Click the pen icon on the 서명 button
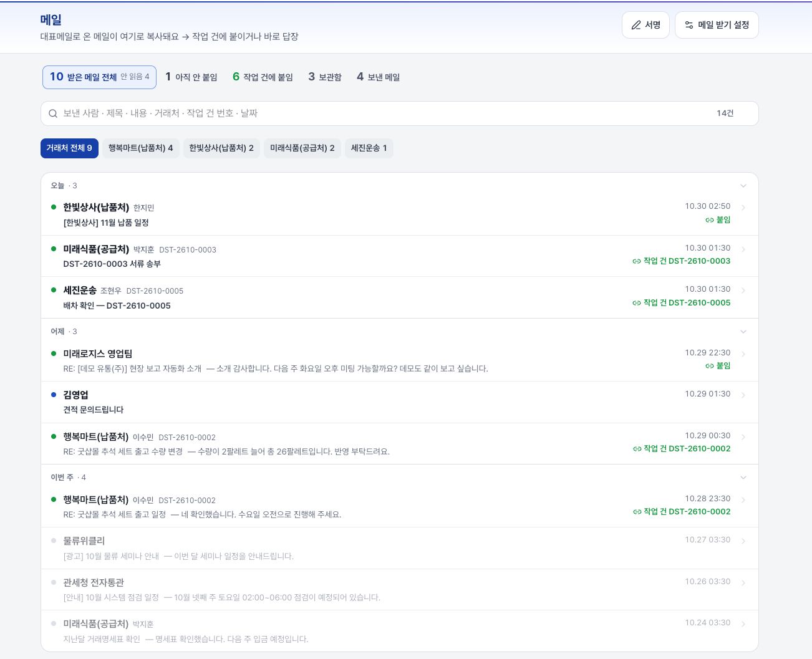The width and height of the screenshot is (812, 659). pos(636,25)
